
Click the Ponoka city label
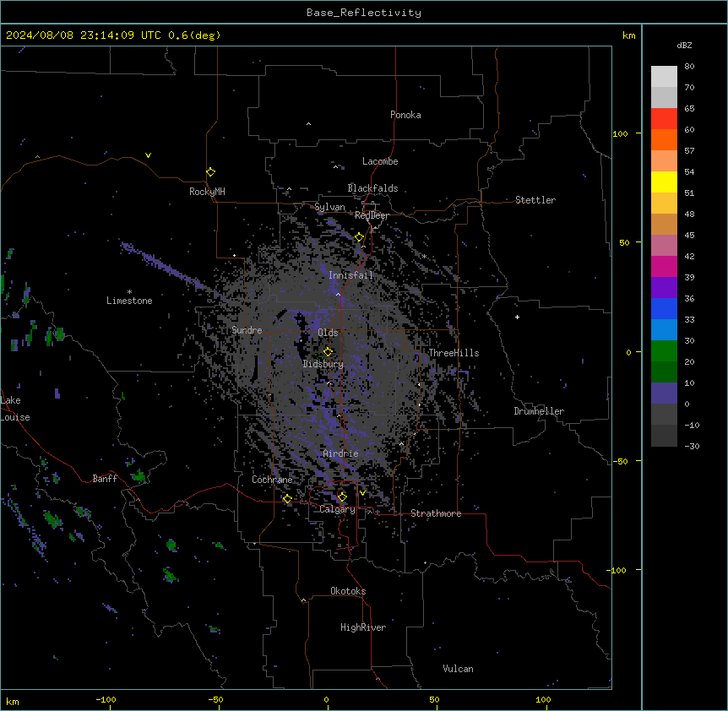click(x=405, y=115)
